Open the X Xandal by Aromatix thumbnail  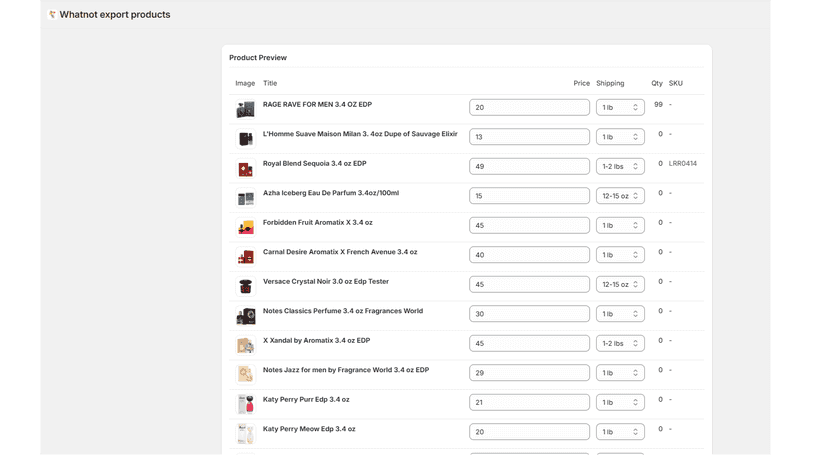point(246,346)
